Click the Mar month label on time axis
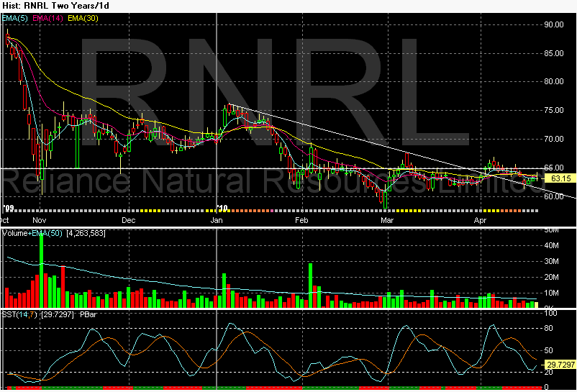This screenshot has height=392, width=577. [x=387, y=220]
